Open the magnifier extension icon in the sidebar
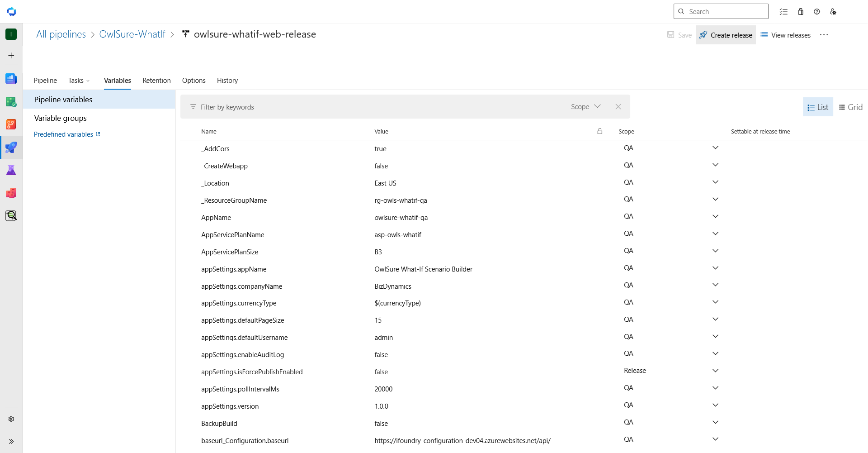This screenshot has height=453, width=868. pyautogui.click(x=11, y=215)
